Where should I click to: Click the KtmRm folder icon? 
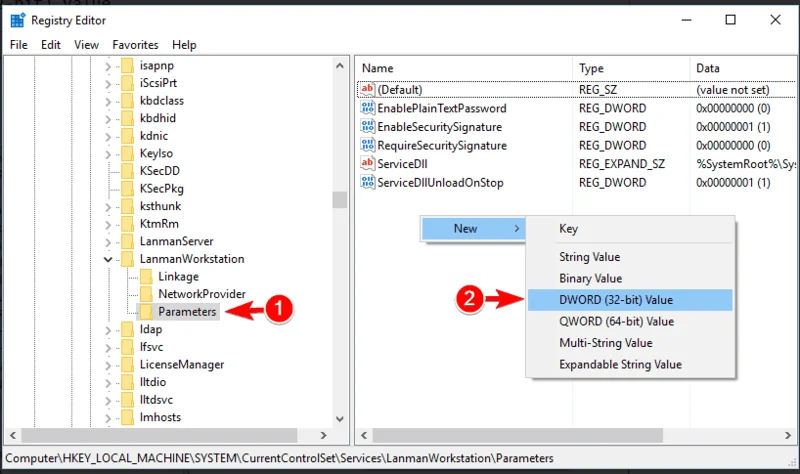click(128, 223)
